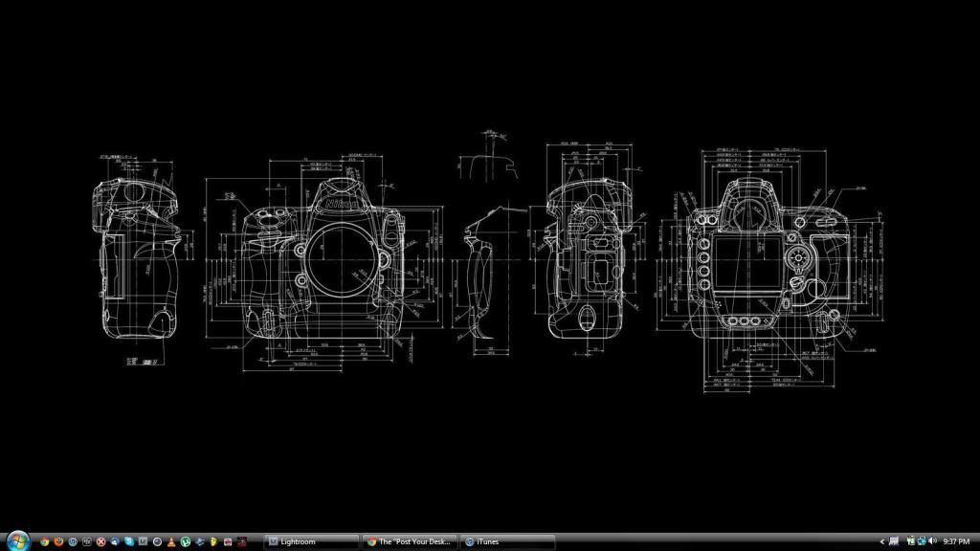
Task: Click the blue round icon right of Firefox
Action: pos(73,541)
